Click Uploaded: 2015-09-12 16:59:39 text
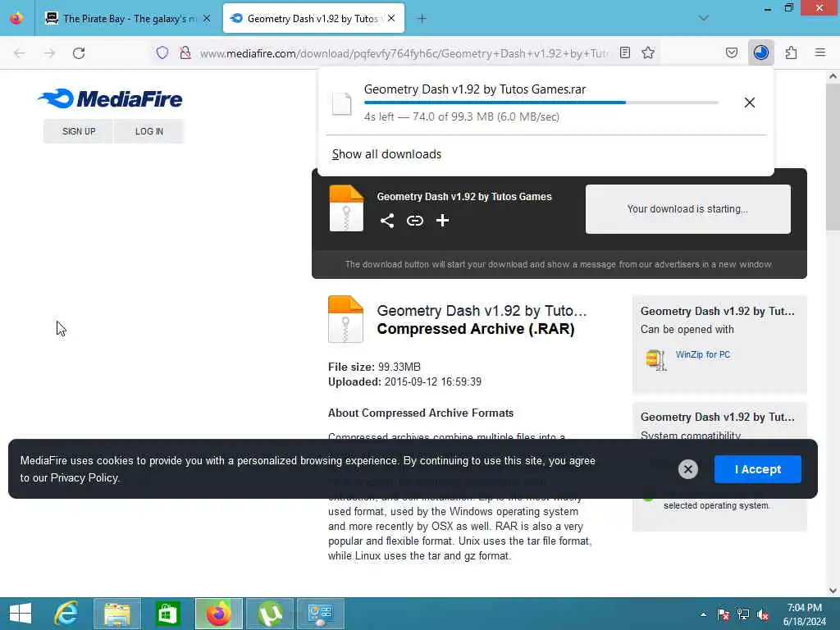The height and width of the screenshot is (630, 840). coord(405,382)
